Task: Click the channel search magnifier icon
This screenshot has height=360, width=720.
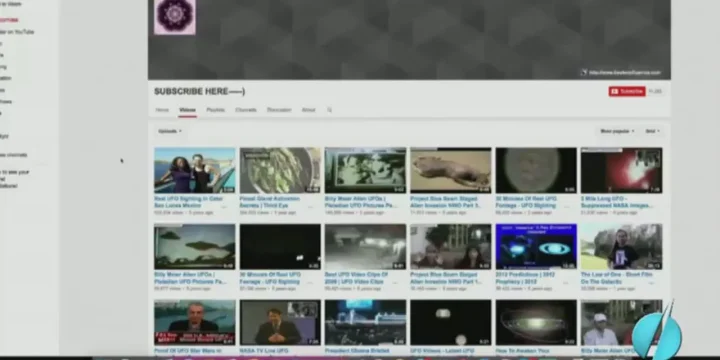Action: [329, 110]
